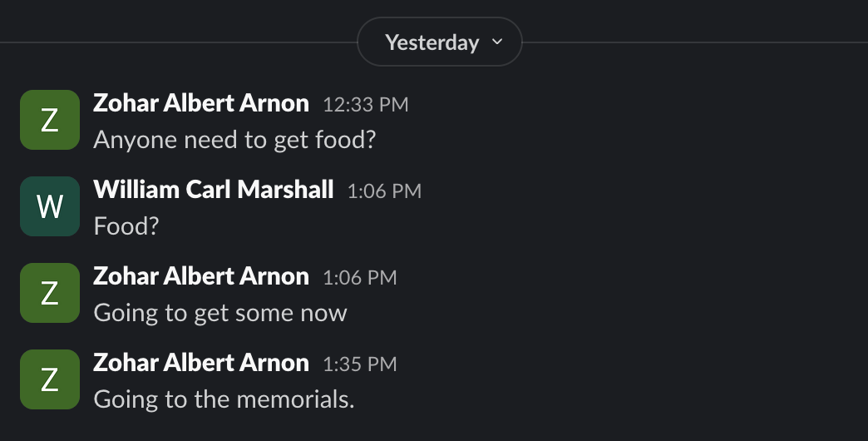Open Zohar Albert Arnon's profile from 12:33 PM message
Viewport: 868px width, 441px height.
point(201,103)
